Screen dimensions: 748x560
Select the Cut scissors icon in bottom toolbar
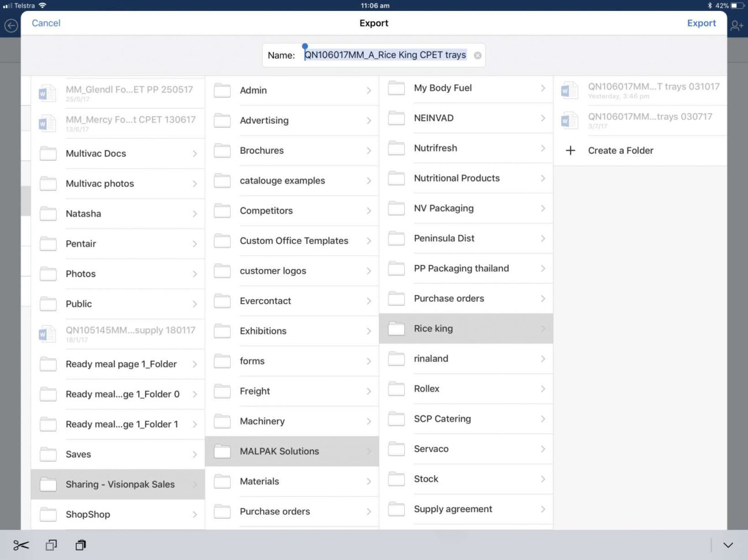21,544
